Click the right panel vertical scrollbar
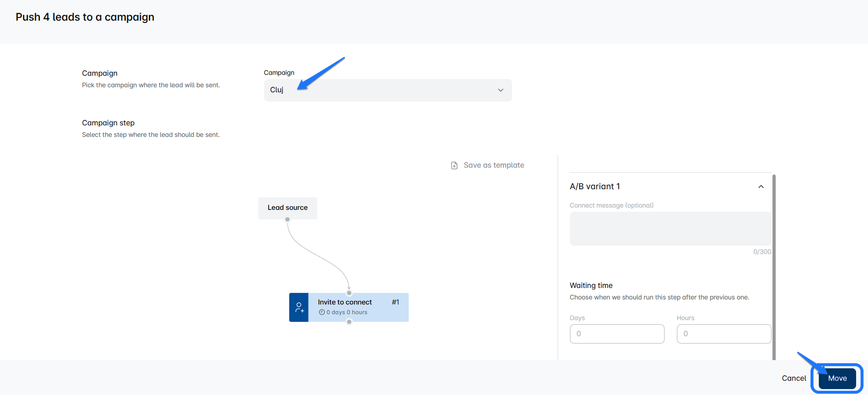868x395 pixels. point(774,267)
